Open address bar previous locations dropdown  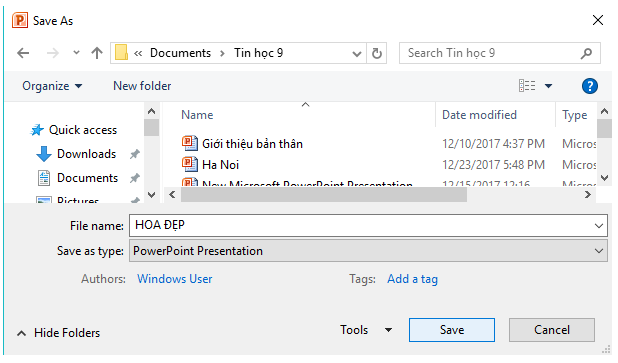pos(357,54)
